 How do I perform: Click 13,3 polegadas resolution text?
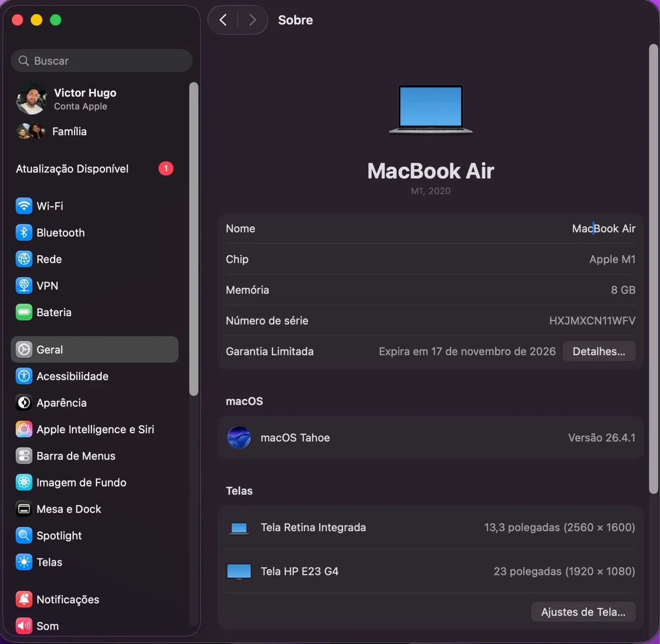point(559,527)
